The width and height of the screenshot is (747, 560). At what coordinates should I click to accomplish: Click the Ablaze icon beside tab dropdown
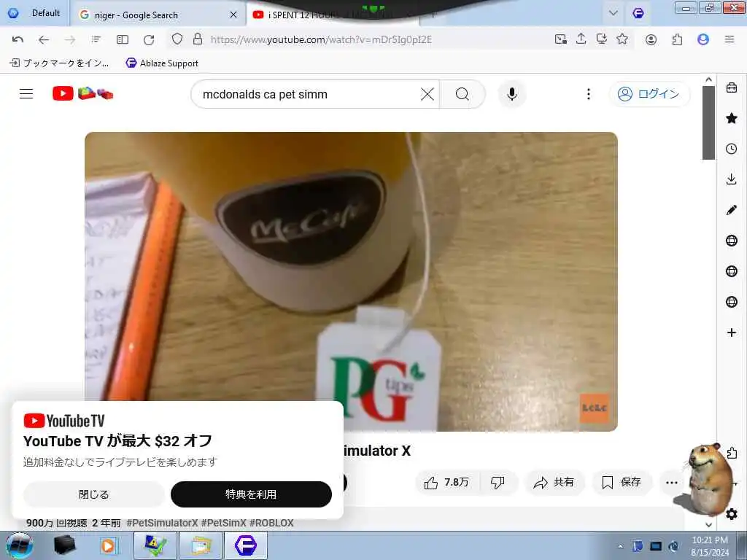[638, 13]
